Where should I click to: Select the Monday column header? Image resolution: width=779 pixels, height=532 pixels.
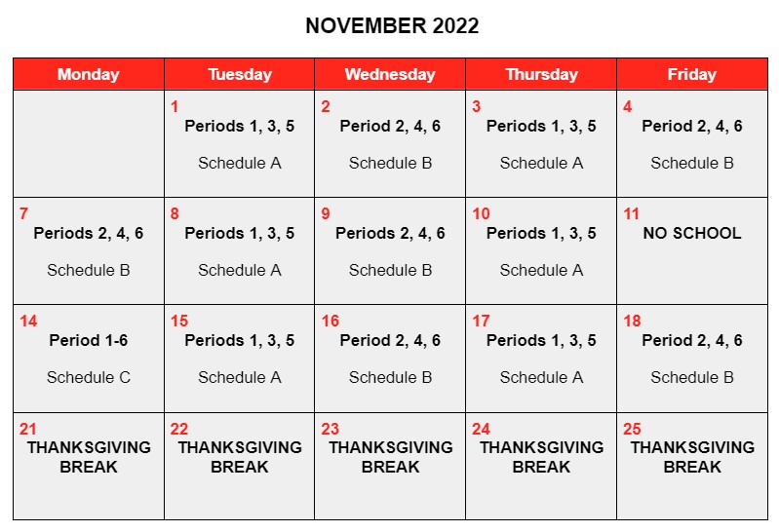click(89, 74)
